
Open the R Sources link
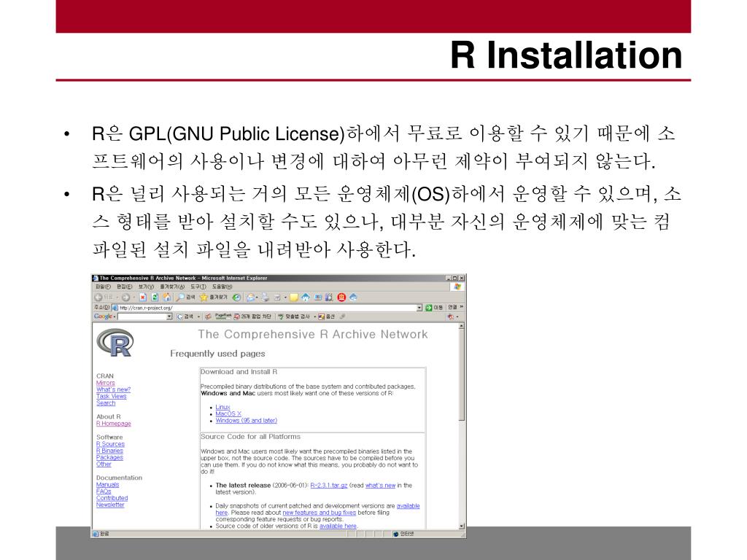pos(110,444)
